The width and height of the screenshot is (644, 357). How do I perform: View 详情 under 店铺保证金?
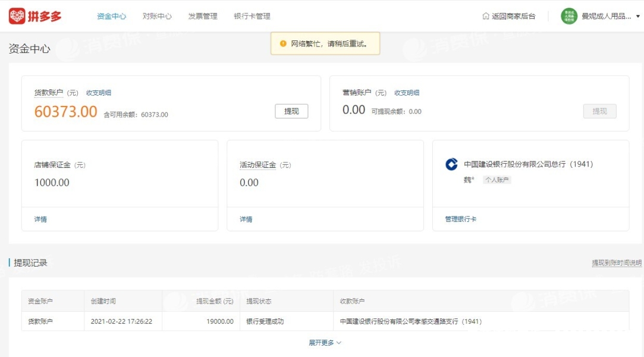click(40, 219)
